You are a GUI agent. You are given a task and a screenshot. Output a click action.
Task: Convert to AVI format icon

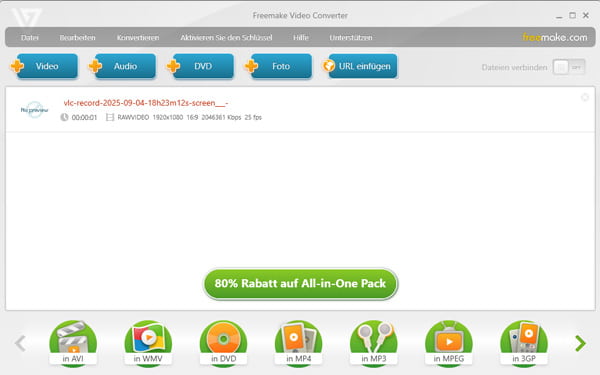pyautogui.click(x=73, y=343)
